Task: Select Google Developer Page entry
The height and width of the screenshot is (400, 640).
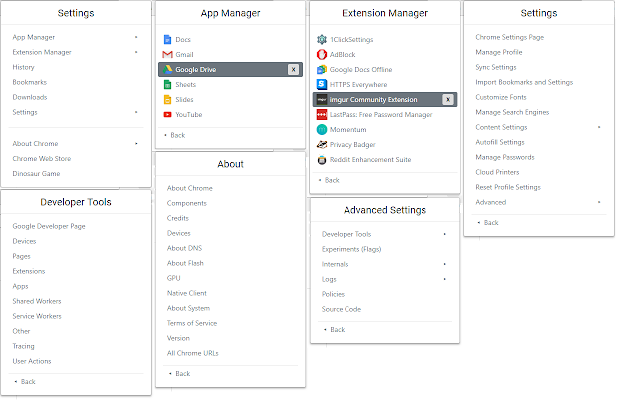Action: tap(49, 226)
